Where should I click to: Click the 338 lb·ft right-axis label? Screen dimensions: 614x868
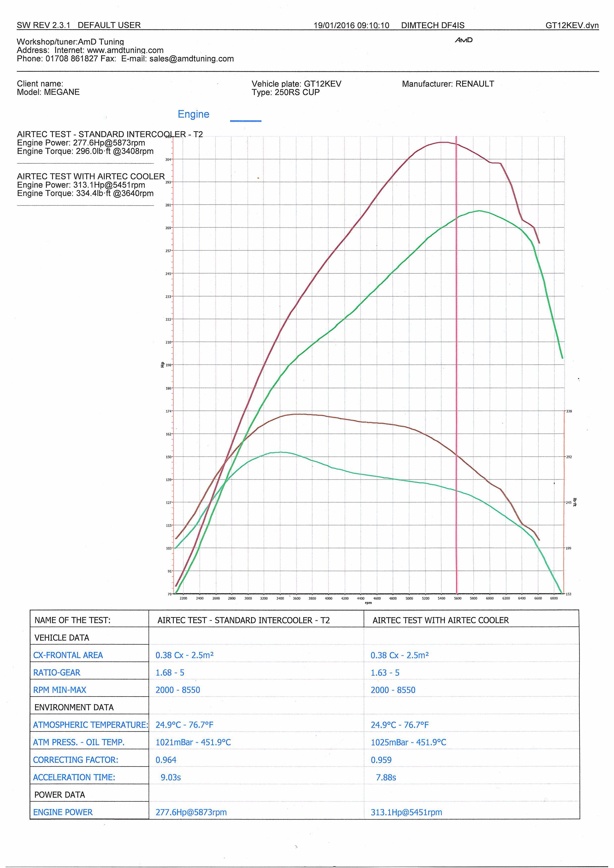click(x=569, y=411)
